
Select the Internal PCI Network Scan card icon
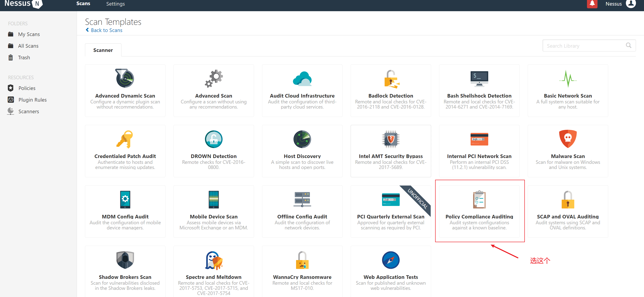click(479, 139)
